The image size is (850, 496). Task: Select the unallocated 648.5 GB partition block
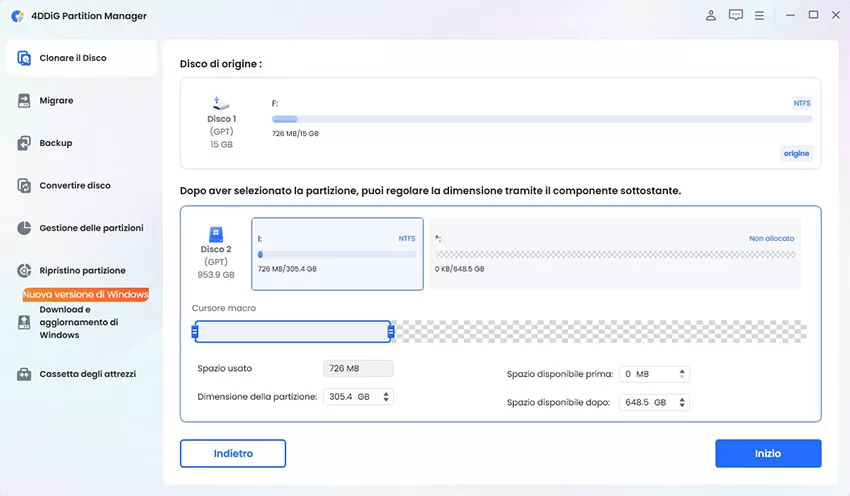click(615, 254)
